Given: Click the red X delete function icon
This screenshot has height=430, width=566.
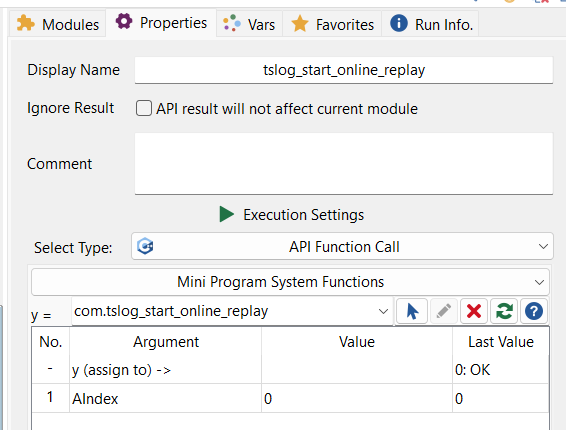Looking at the screenshot, I should (x=474, y=311).
